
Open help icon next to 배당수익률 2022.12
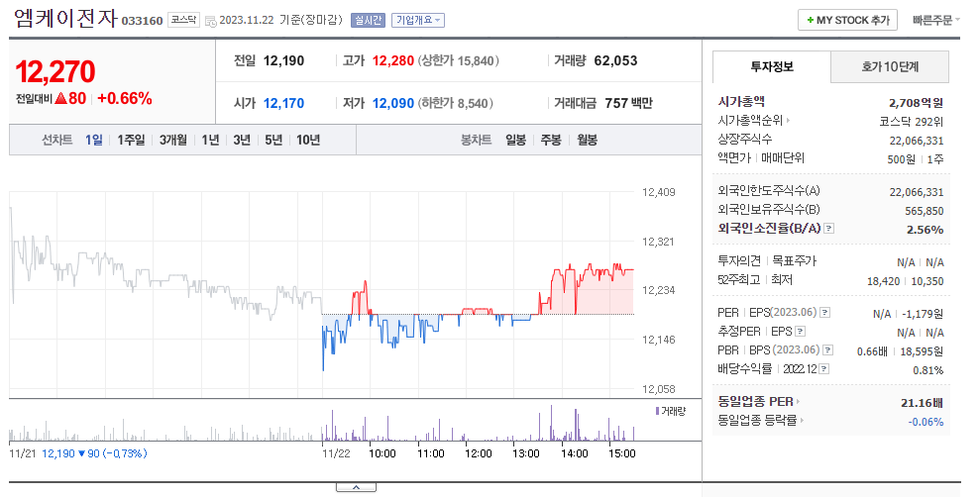(824, 369)
